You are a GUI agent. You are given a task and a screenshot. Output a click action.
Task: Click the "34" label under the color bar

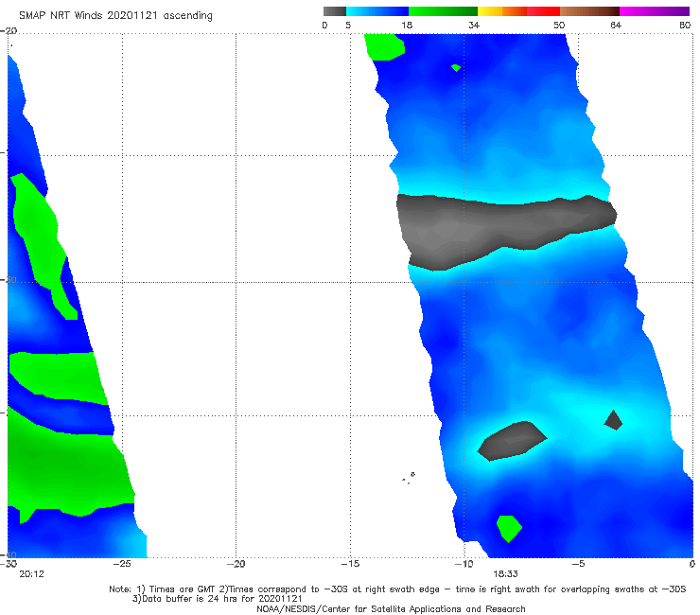pos(474,25)
